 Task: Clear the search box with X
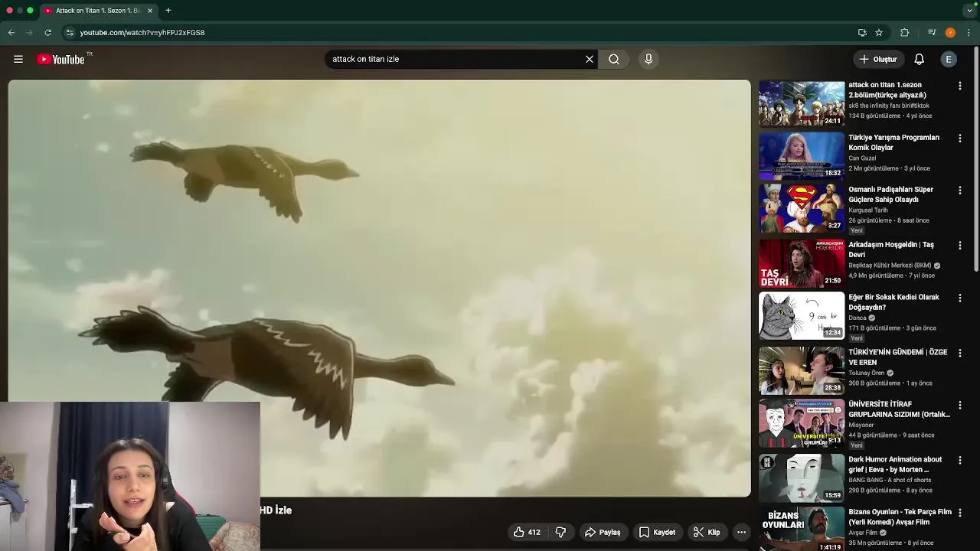click(590, 59)
